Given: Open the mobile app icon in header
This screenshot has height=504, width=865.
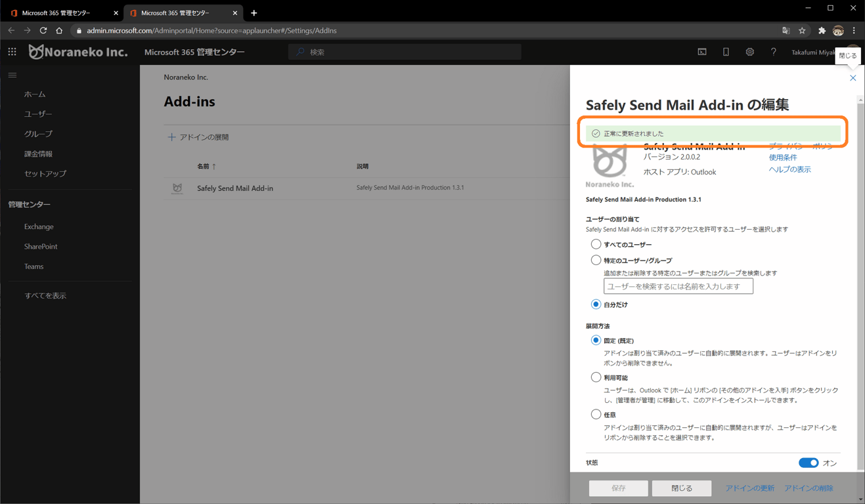Looking at the screenshot, I should tap(726, 52).
